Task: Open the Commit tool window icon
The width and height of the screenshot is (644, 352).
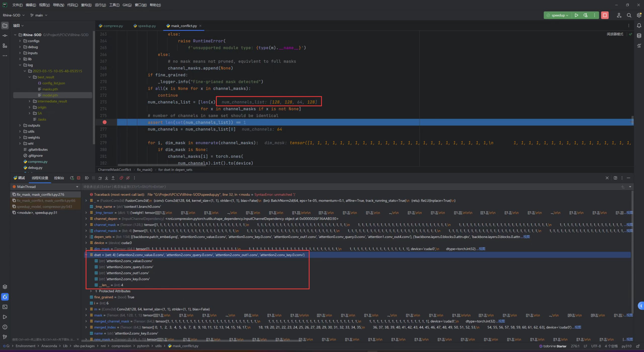Action: pos(5,35)
